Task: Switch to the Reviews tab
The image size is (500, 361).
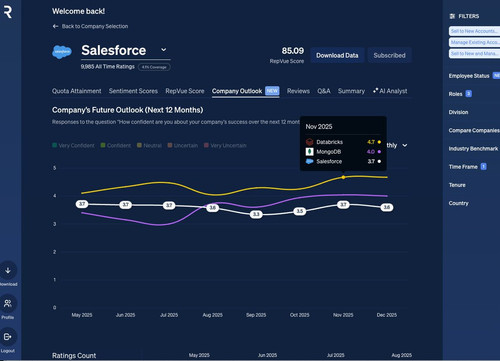Action: (x=298, y=91)
